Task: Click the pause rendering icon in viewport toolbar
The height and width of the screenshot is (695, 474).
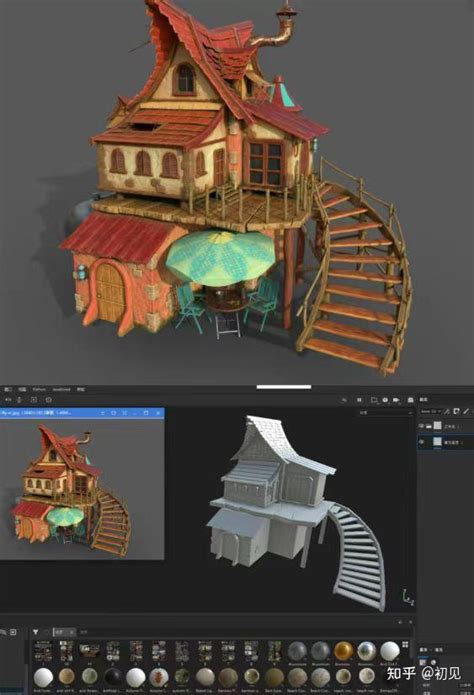Action: click(359, 400)
